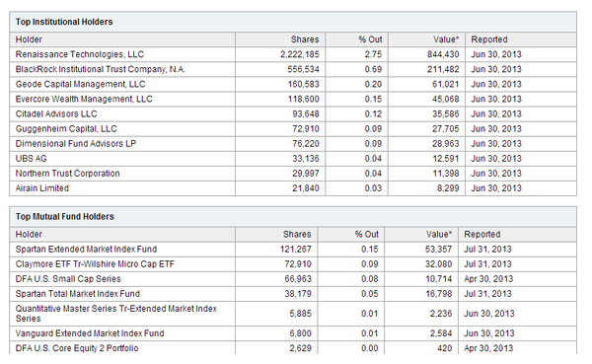Select Value* header in Institutional Holders table
The height and width of the screenshot is (364, 592).
pos(446,39)
